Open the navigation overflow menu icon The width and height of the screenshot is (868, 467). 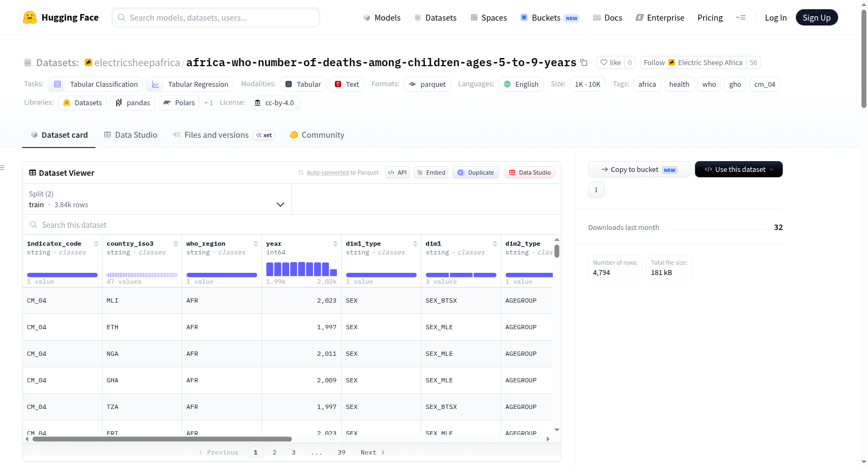click(741, 17)
